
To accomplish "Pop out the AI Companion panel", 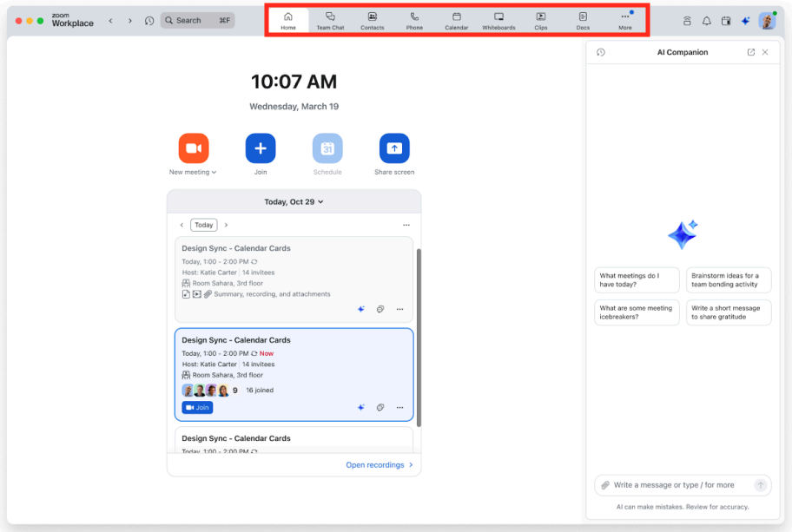I will pos(750,52).
